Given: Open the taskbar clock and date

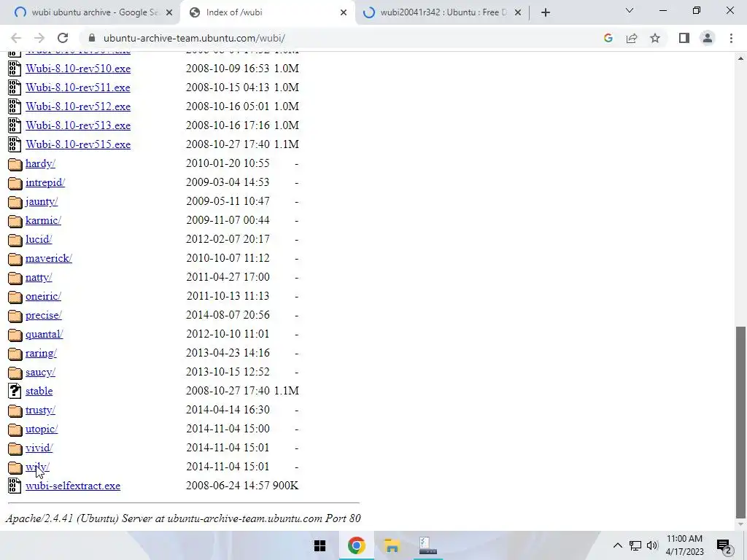Looking at the screenshot, I should pyautogui.click(x=684, y=545).
